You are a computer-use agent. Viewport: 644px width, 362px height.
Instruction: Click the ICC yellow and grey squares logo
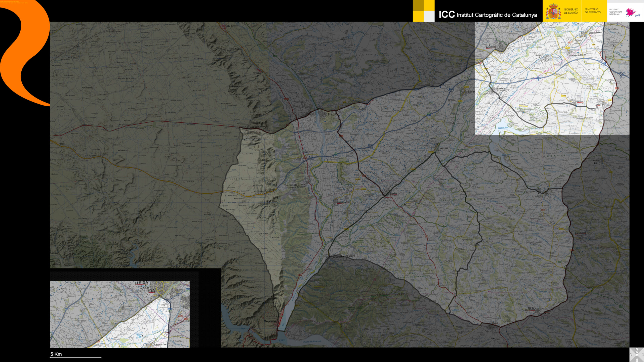424,11
